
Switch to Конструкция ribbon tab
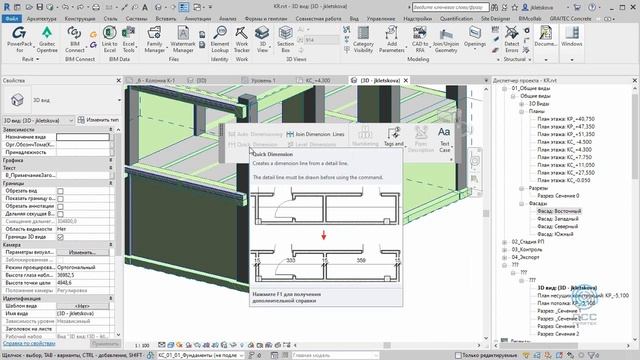pos(80,19)
